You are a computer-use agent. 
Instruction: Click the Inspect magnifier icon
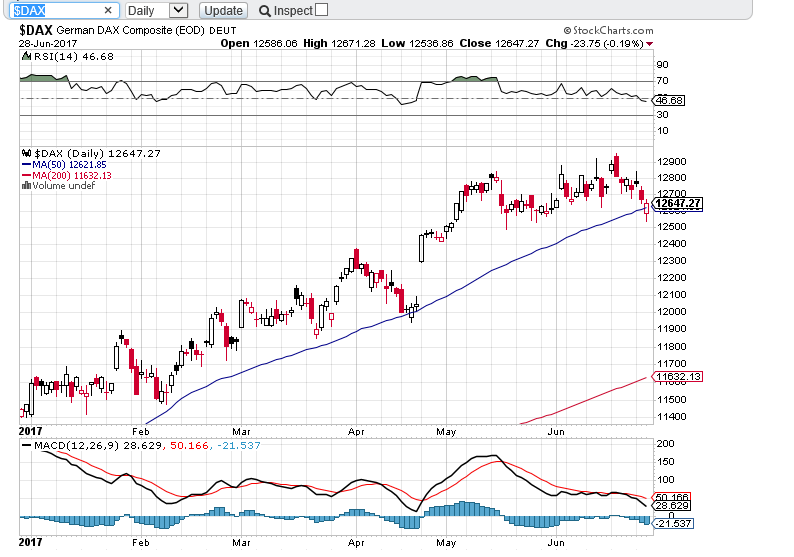tap(265, 11)
